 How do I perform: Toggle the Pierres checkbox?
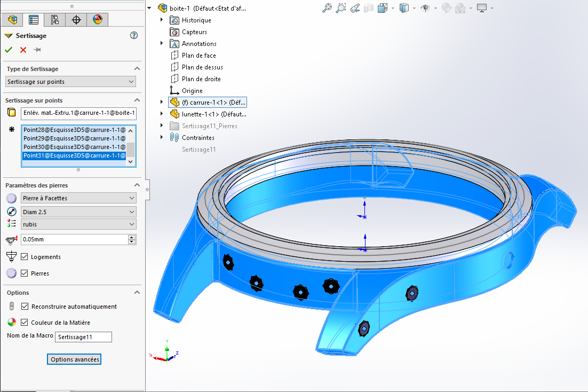click(25, 273)
